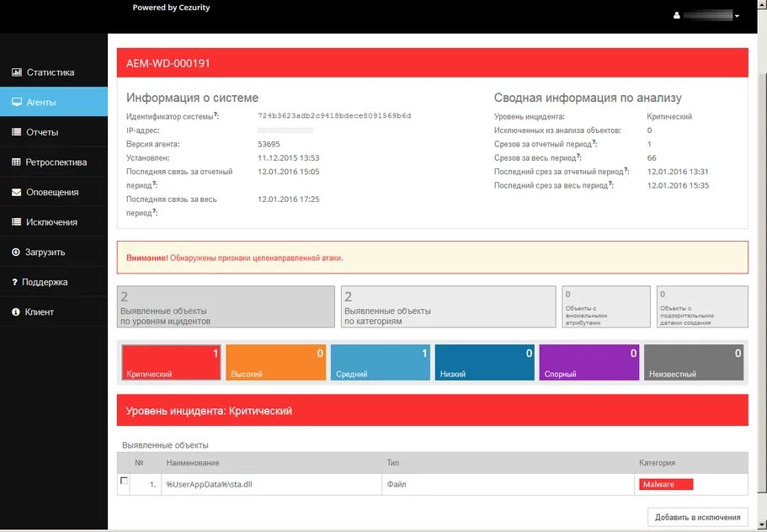Click the AEM-WD-000191 agent header
This screenshot has height=532, width=767.
[433, 63]
